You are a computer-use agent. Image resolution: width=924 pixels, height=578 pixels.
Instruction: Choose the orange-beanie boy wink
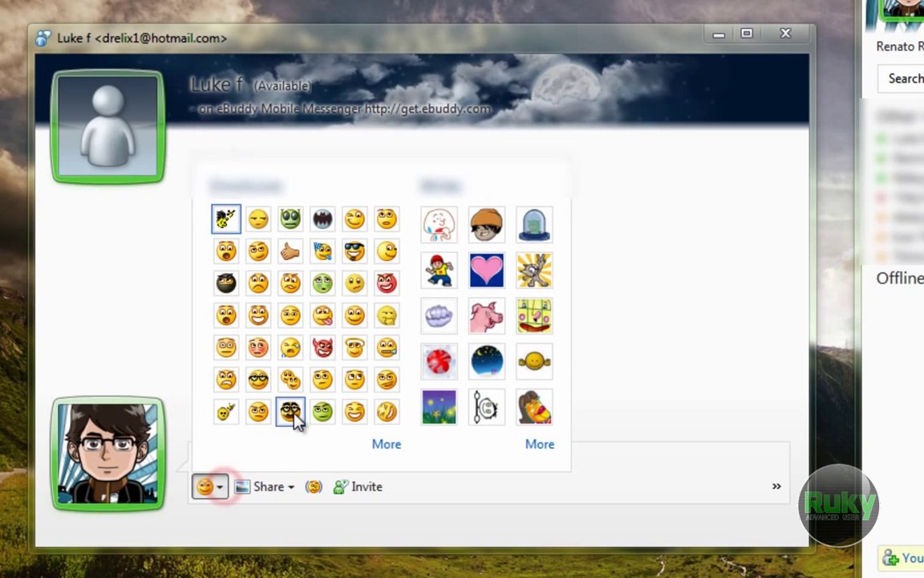[x=486, y=224]
